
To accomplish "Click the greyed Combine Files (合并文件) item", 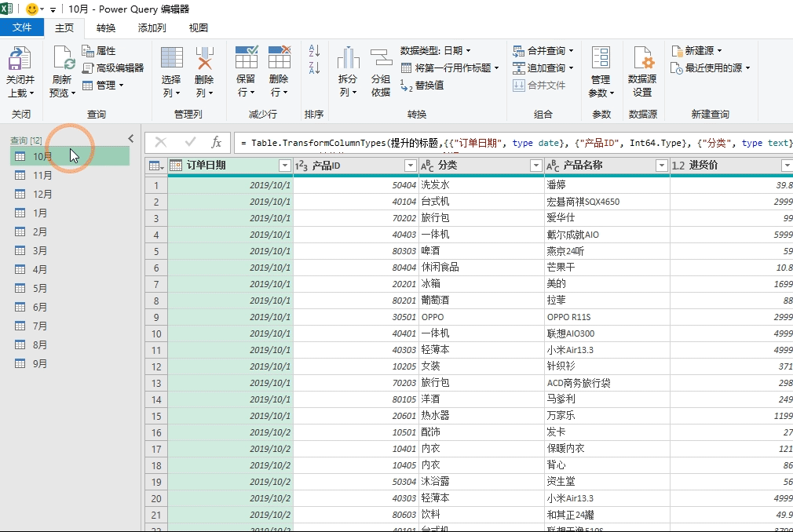I will coord(539,85).
